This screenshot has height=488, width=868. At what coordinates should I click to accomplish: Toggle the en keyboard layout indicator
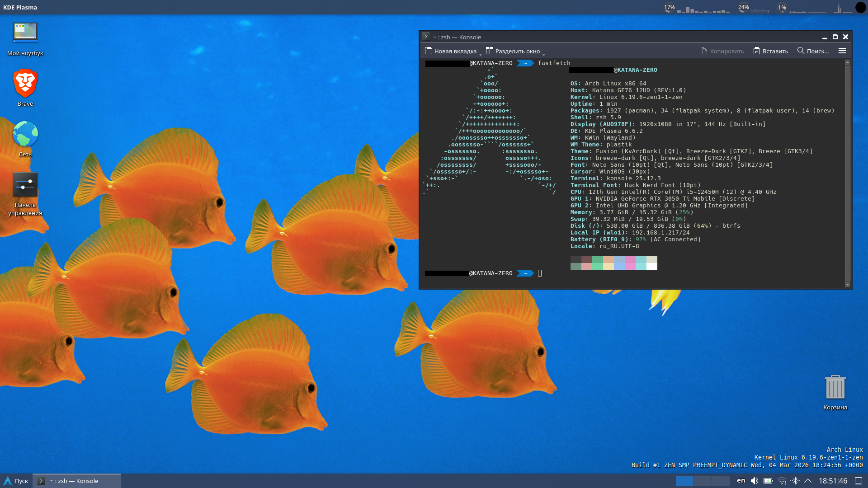pos(741,481)
